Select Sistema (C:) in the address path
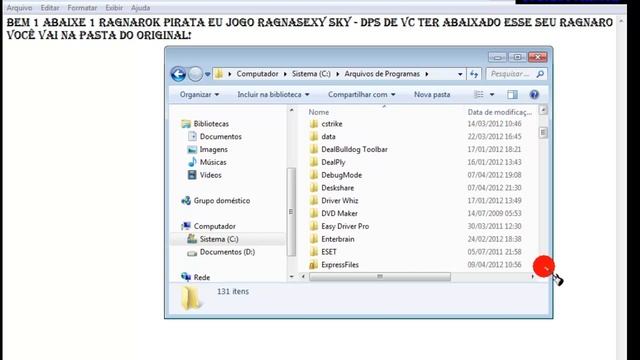Image resolution: width=640 pixels, height=360 pixels. 311,74
